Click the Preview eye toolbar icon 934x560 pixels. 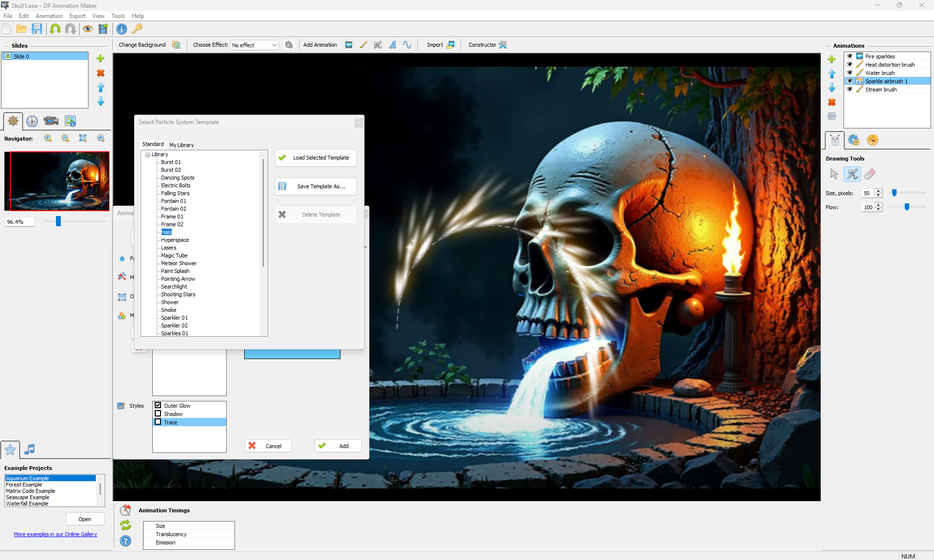88,29
